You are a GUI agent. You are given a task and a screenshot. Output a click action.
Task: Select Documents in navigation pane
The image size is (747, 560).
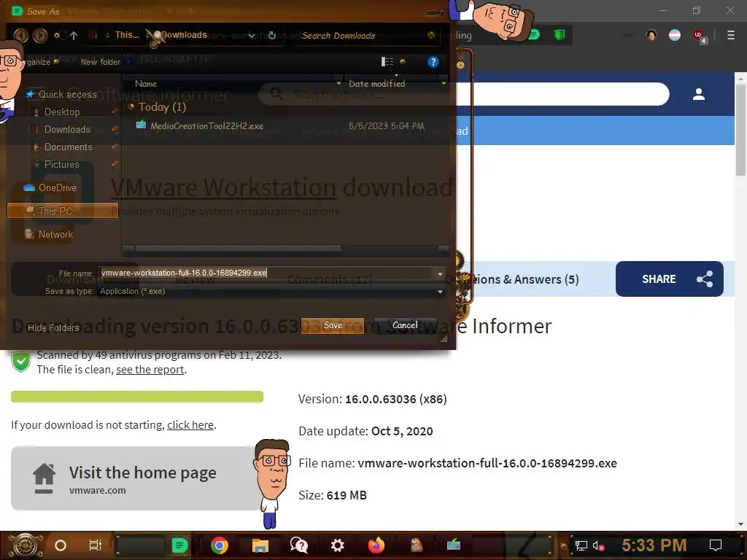68,147
